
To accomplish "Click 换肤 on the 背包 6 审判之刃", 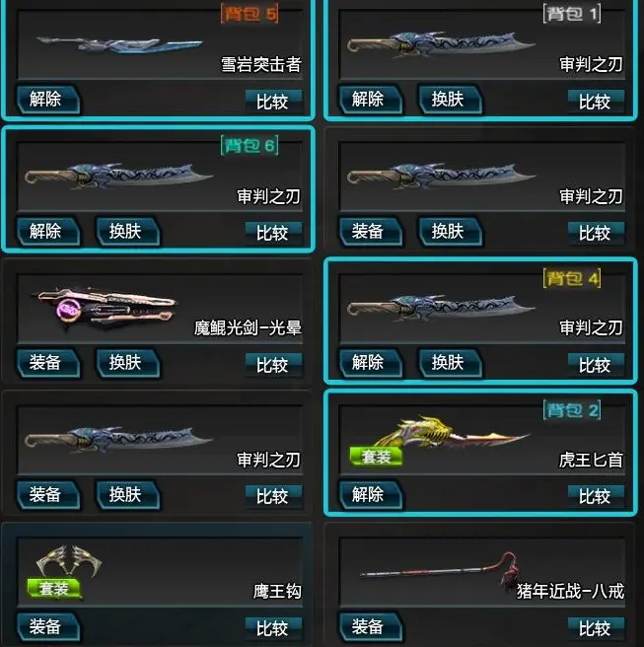I will tap(128, 231).
